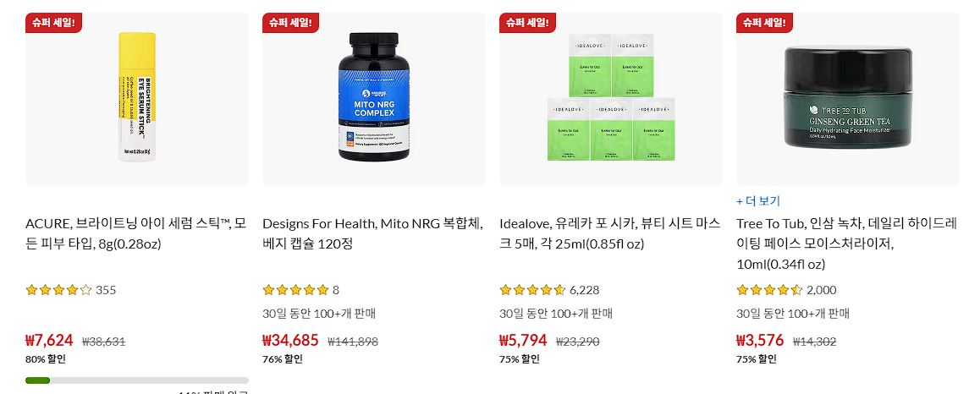Expand the '+ 더 보기' more options link
This screenshot has height=394, width=980.
[x=758, y=201]
